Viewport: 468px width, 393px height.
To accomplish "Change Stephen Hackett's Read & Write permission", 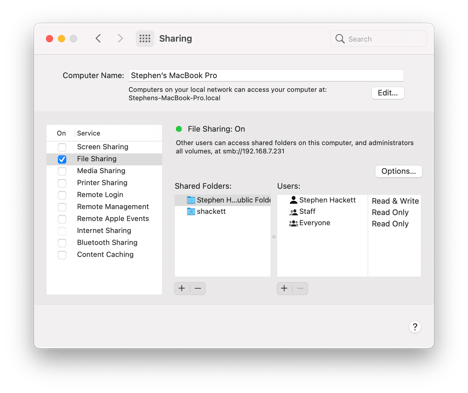I will click(x=395, y=201).
